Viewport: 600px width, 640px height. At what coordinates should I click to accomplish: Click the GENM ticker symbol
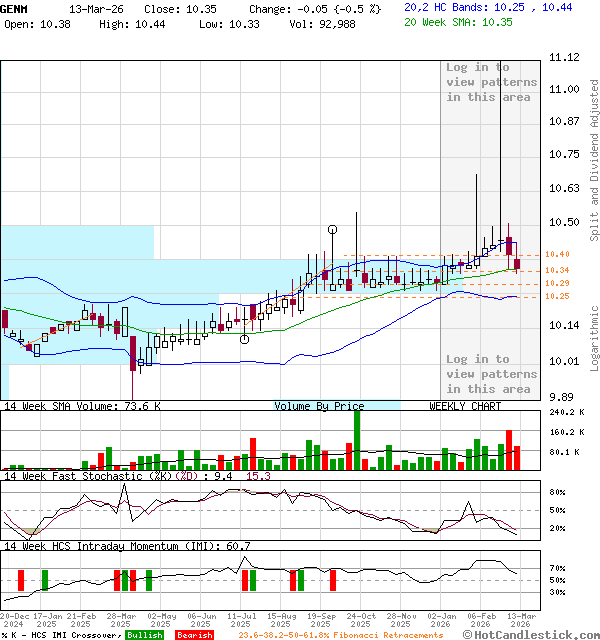[x=14, y=8]
